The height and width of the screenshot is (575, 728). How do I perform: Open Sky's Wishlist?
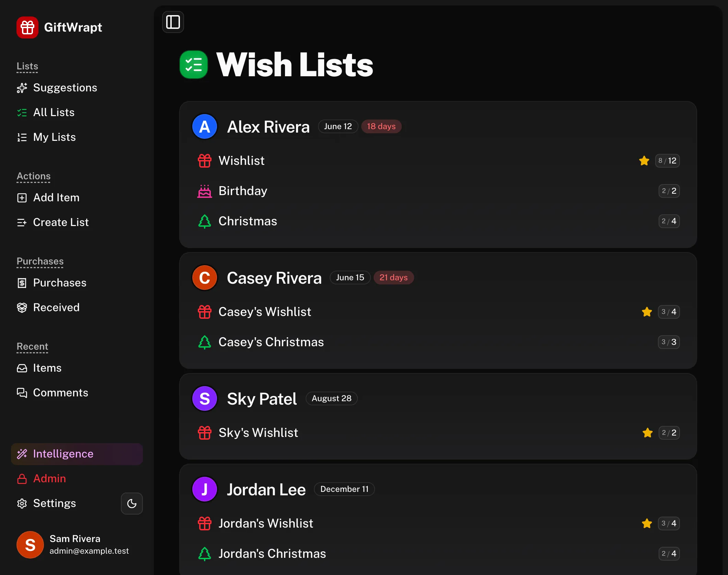(438, 433)
